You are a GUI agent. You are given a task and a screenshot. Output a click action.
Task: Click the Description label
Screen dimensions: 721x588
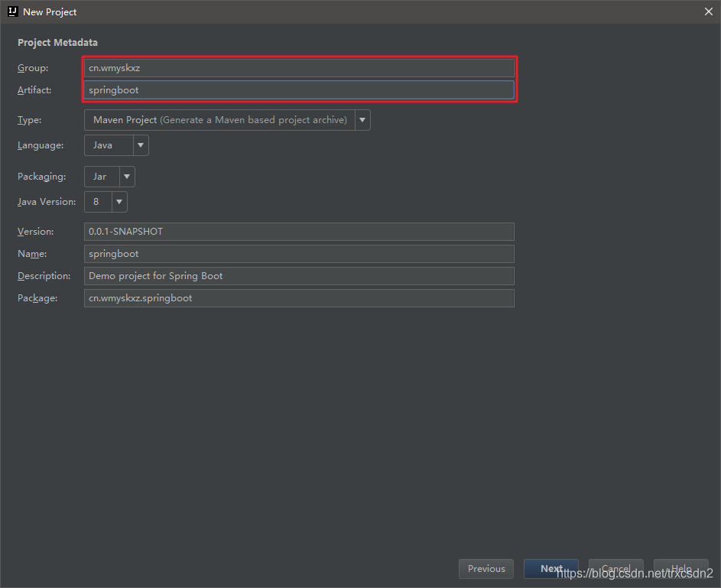point(44,276)
